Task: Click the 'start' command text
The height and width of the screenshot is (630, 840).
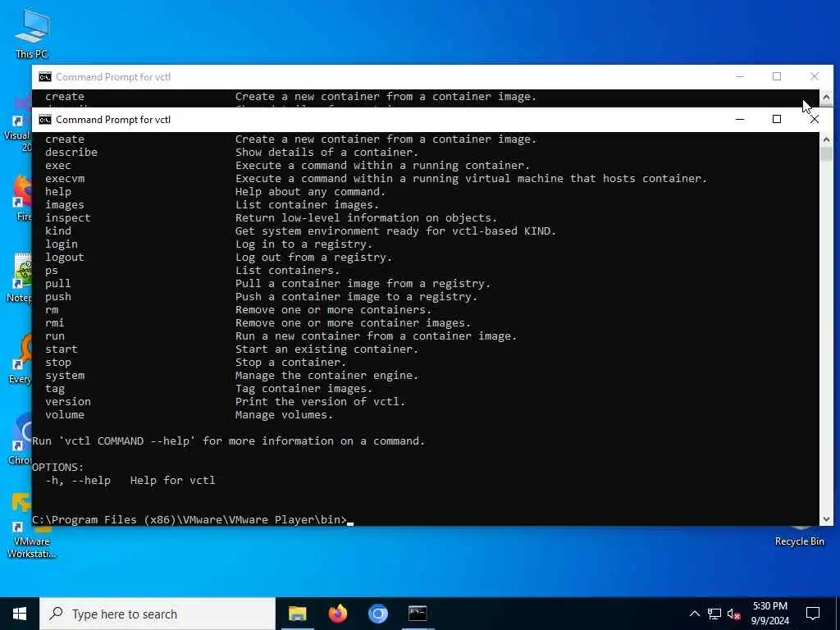Action: pyautogui.click(x=61, y=349)
